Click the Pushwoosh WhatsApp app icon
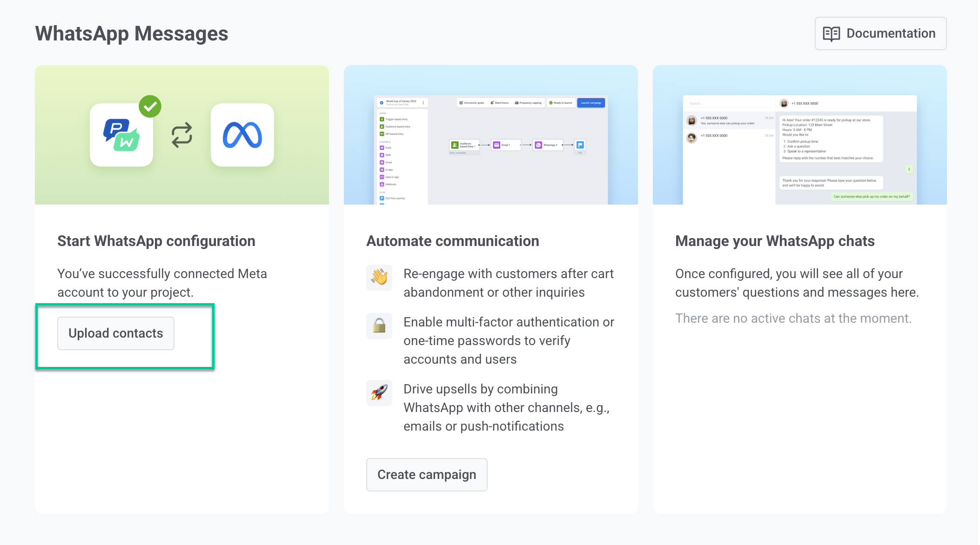 pos(121,135)
